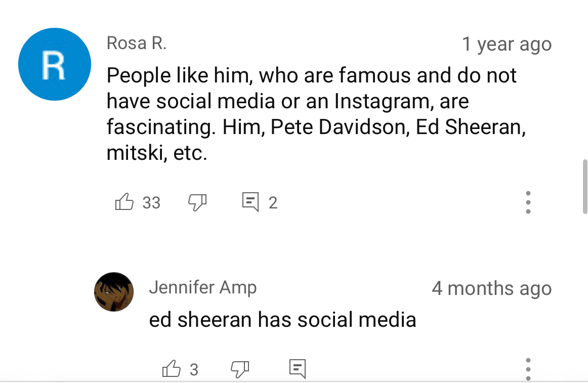Like Rosa R.'s comment
The height and width of the screenshot is (383, 588).
coord(124,202)
